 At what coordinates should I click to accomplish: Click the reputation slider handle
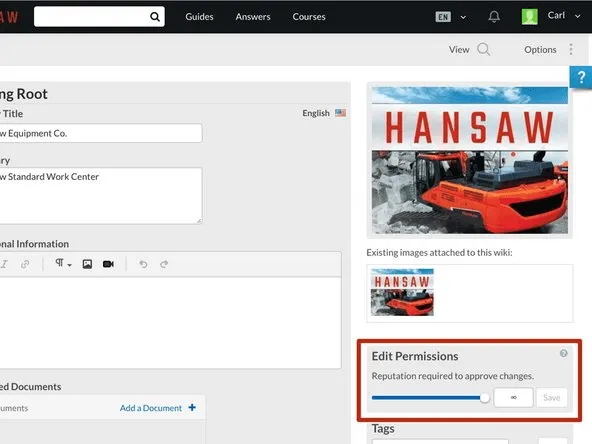point(484,398)
